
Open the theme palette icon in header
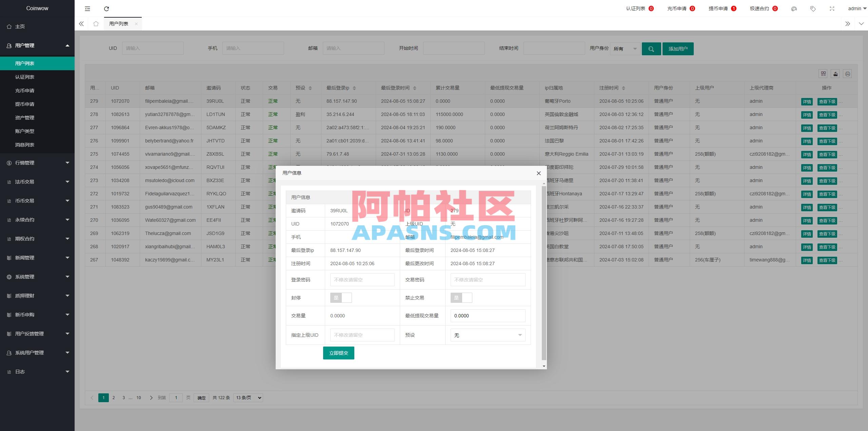[x=794, y=8]
